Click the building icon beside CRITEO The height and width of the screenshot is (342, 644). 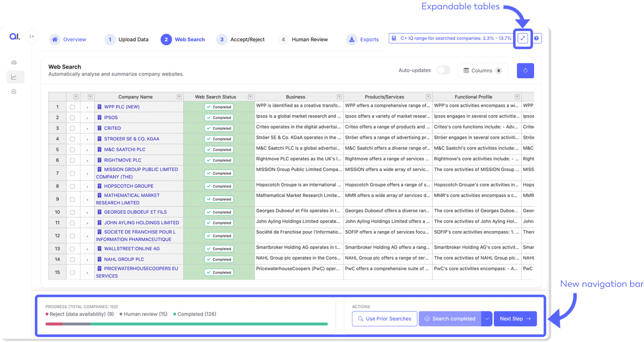point(99,128)
